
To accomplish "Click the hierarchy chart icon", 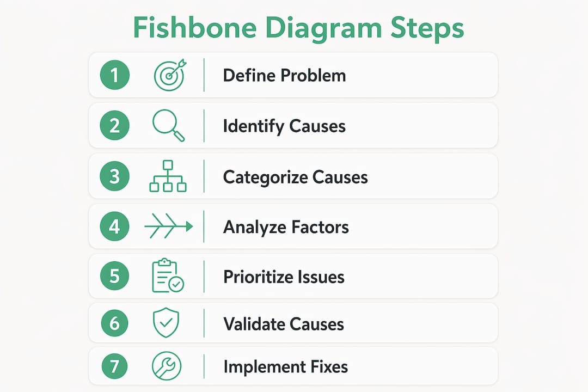I will (x=168, y=176).
